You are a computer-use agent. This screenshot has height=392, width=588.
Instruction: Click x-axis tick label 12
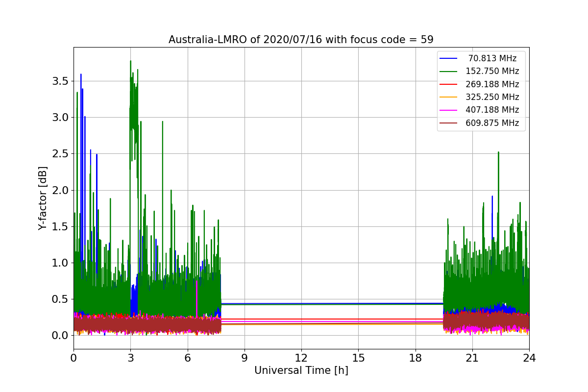point(301,358)
